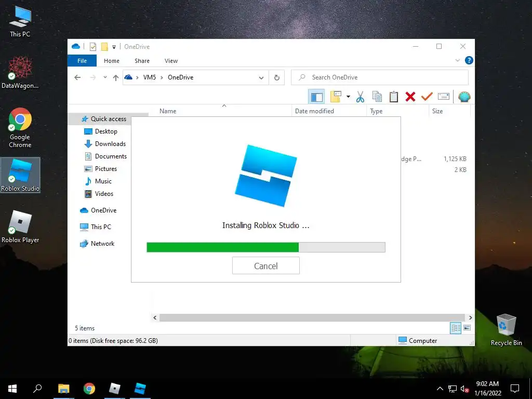532x399 pixels.
Task: Switch to details view layout
Action: [x=456, y=328]
